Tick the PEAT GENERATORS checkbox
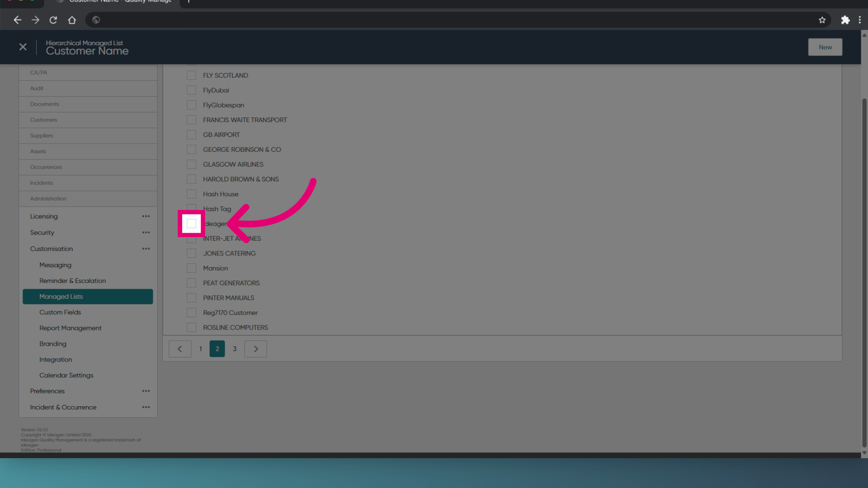 [192, 283]
